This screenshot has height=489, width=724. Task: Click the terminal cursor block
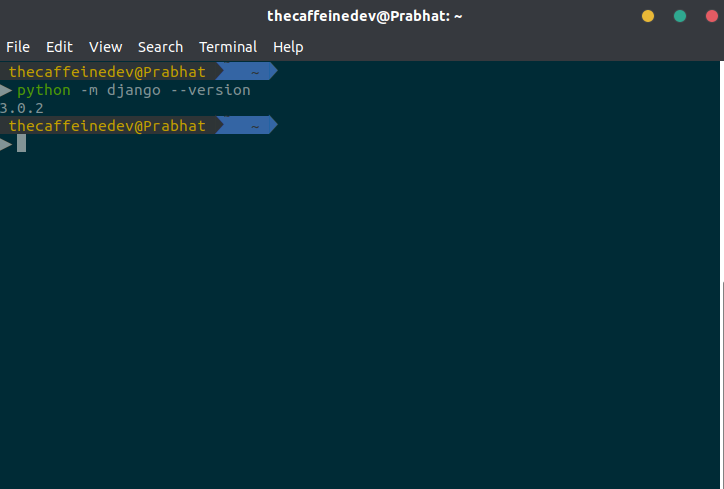click(x=21, y=144)
